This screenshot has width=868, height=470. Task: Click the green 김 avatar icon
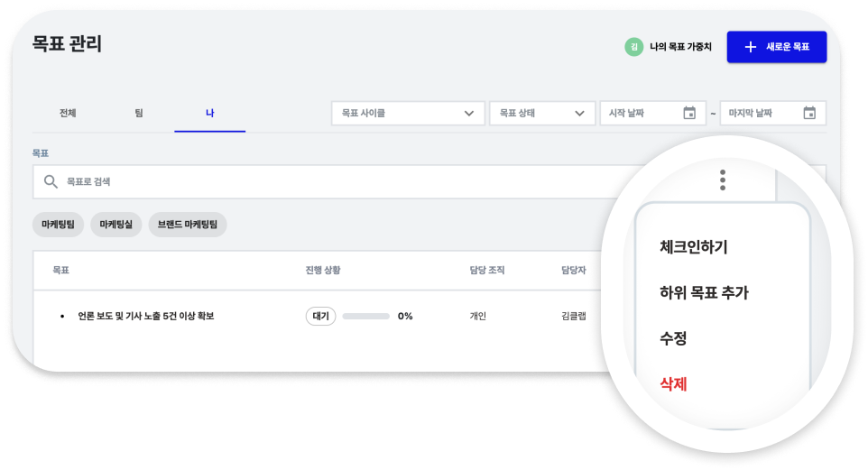tap(633, 47)
